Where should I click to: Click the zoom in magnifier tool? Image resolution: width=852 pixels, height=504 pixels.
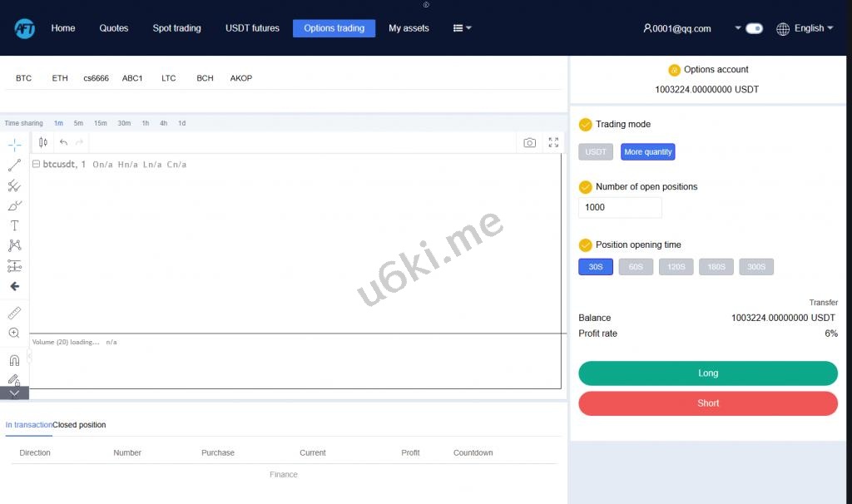(x=14, y=333)
